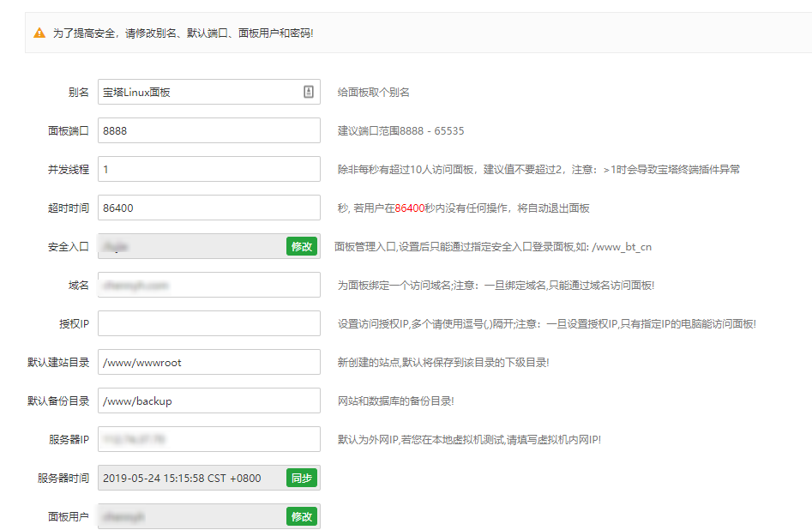The height and width of the screenshot is (530, 812).
Task: Click the greyed 面板用户 field
Action: tap(190, 516)
